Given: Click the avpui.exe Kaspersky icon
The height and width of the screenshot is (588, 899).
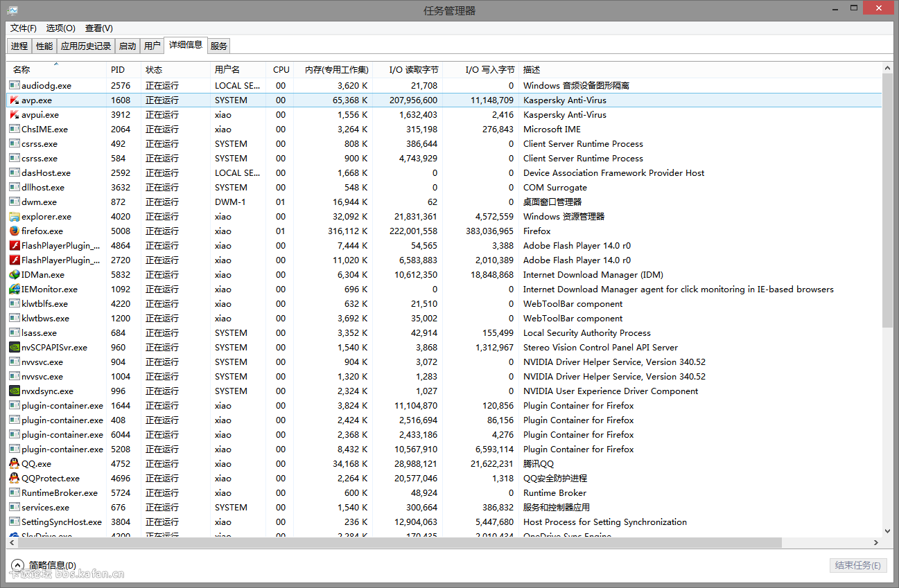Looking at the screenshot, I should (x=15, y=114).
